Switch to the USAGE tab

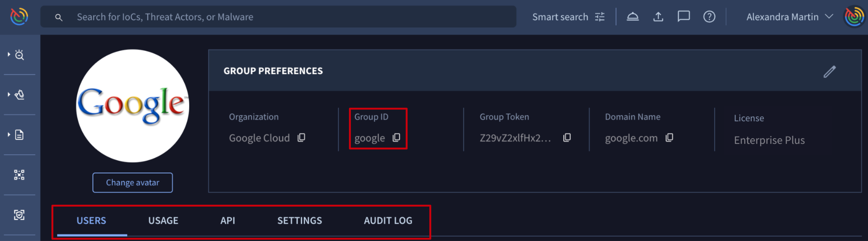point(163,220)
